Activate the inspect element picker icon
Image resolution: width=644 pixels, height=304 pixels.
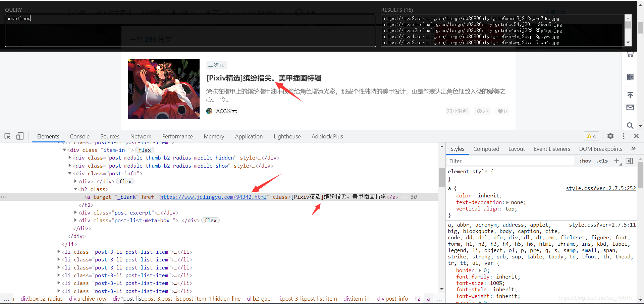click(7, 136)
